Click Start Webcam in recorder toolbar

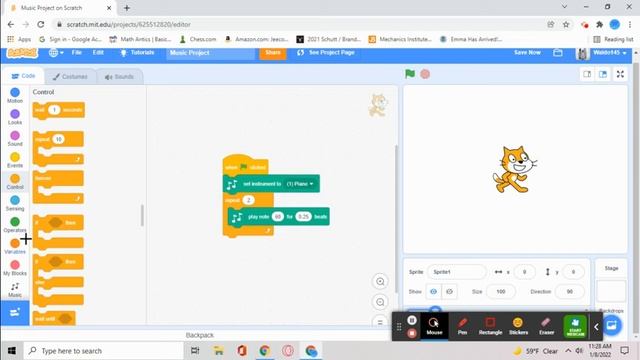pyautogui.click(x=575, y=326)
